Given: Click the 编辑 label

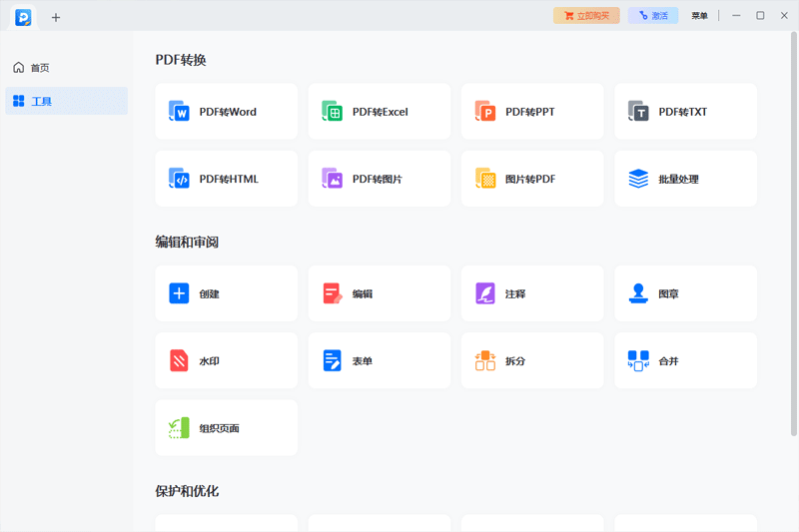Looking at the screenshot, I should pyautogui.click(x=363, y=293).
